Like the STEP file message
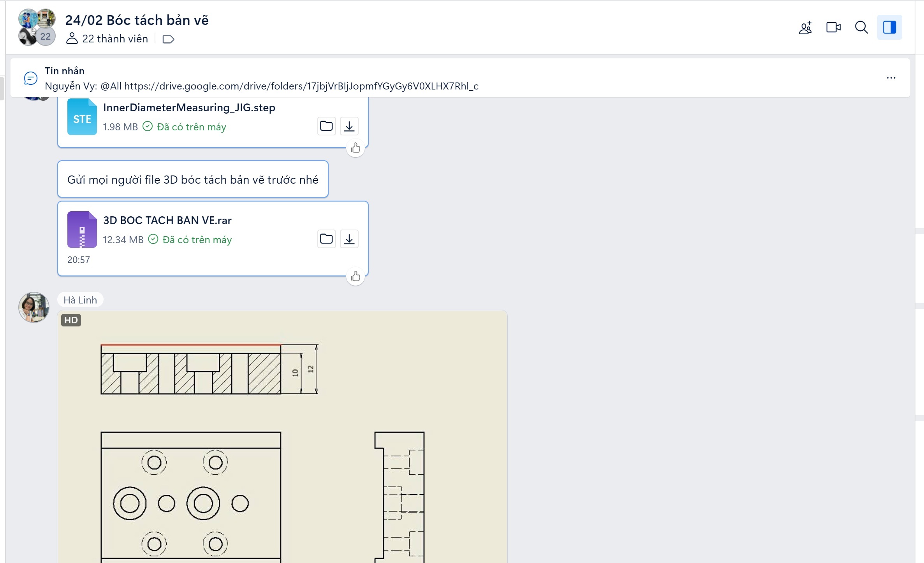The width and height of the screenshot is (924, 563). point(355,148)
